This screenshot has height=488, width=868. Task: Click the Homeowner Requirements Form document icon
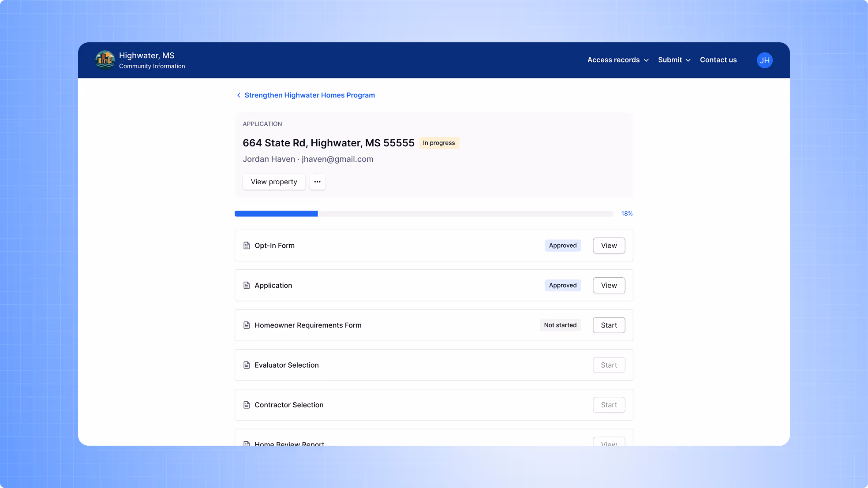[x=247, y=325]
